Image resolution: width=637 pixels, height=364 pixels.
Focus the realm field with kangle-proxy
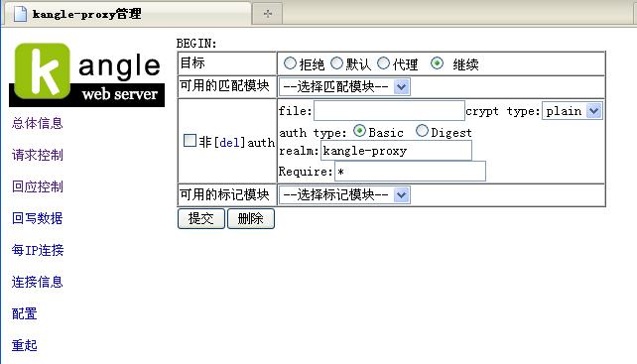396,151
